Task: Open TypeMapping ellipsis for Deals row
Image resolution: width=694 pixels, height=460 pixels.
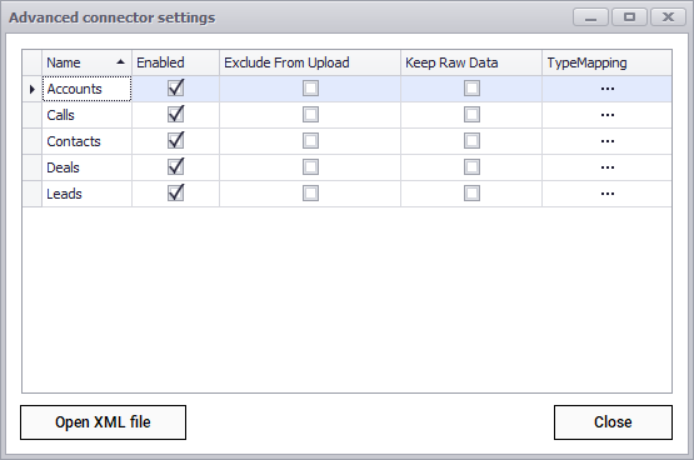Action: [x=607, y=167]
